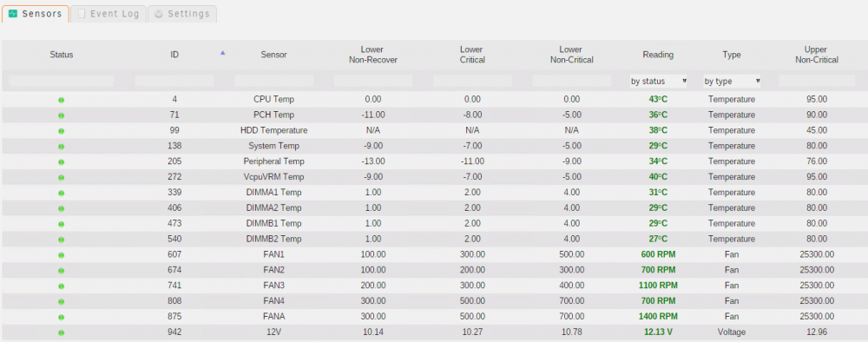Sort by Lower Non-Recover column header
The image size is (868, 342).
tap(373, 54)
